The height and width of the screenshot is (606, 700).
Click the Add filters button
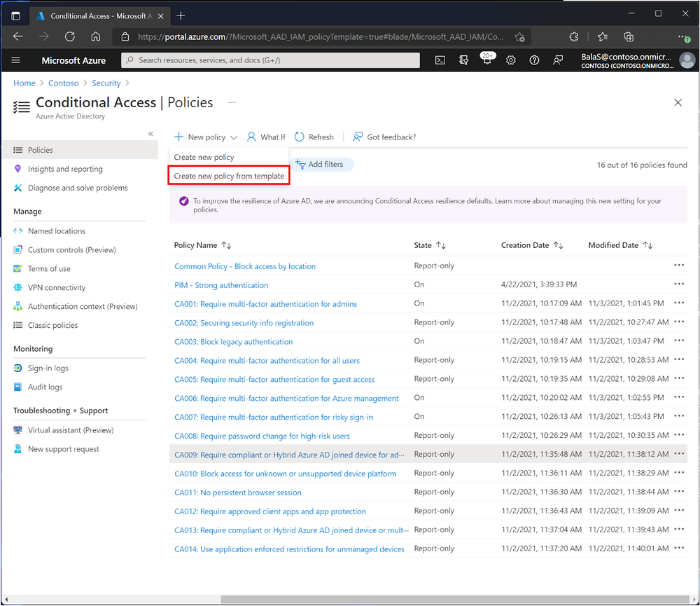coord(322,164)
